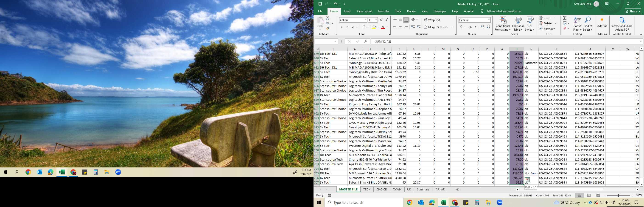
Task: Click Tell me what you want to do
Action: click(x=504, y=11)
